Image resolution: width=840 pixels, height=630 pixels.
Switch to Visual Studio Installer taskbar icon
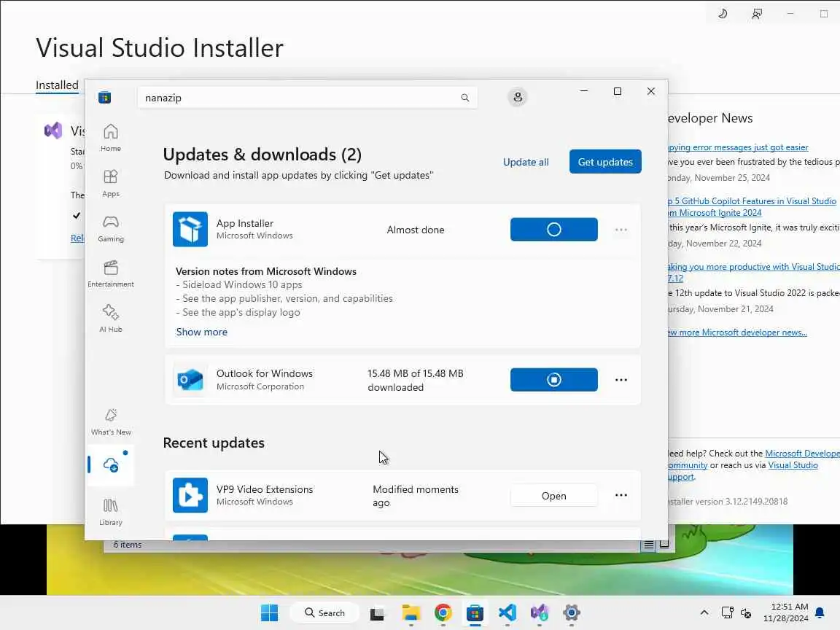click(x=540, y=612)
